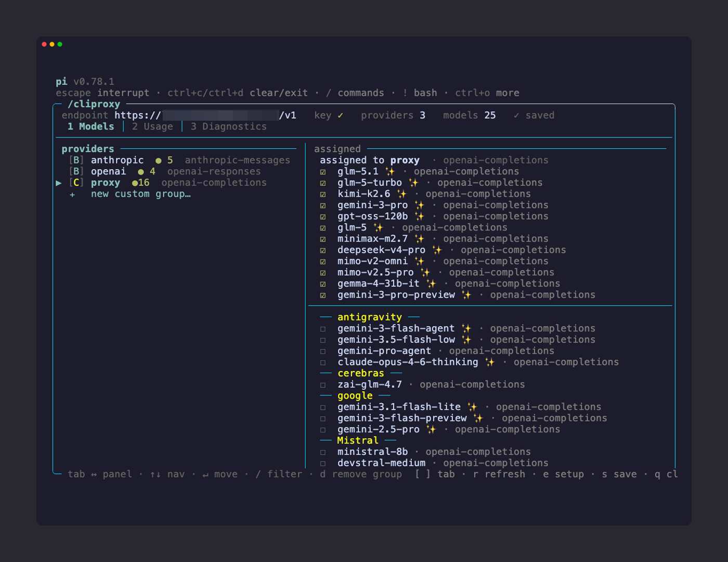Click 'd remove group' footer hint
Screen dimensions: 728x562
pyautogui.click(x=361, y=474)
